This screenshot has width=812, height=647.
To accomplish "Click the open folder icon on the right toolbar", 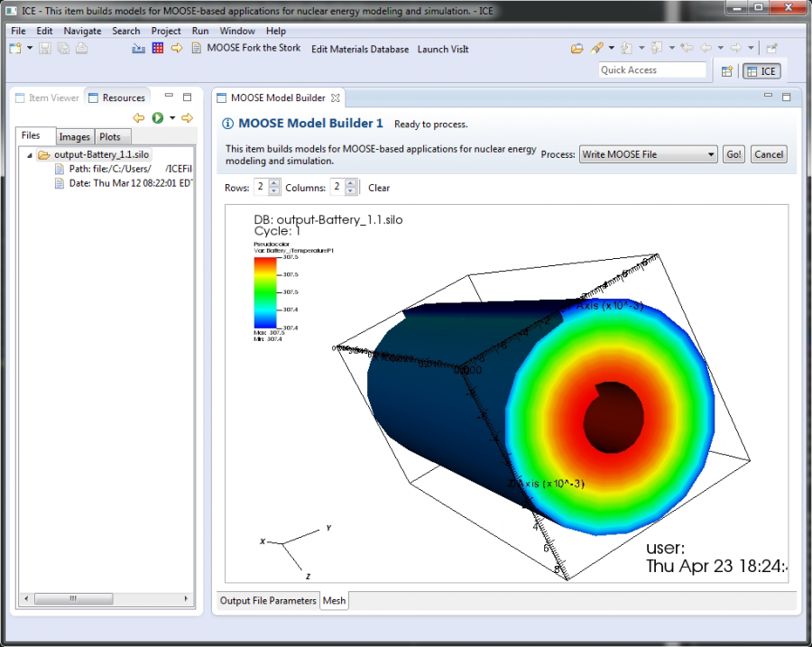I will point(577,48).
